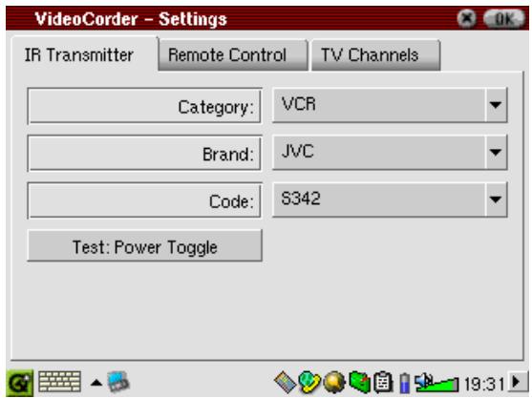Open the on-screen keyboard icon
532x398 pixels.
click(60, 382)
